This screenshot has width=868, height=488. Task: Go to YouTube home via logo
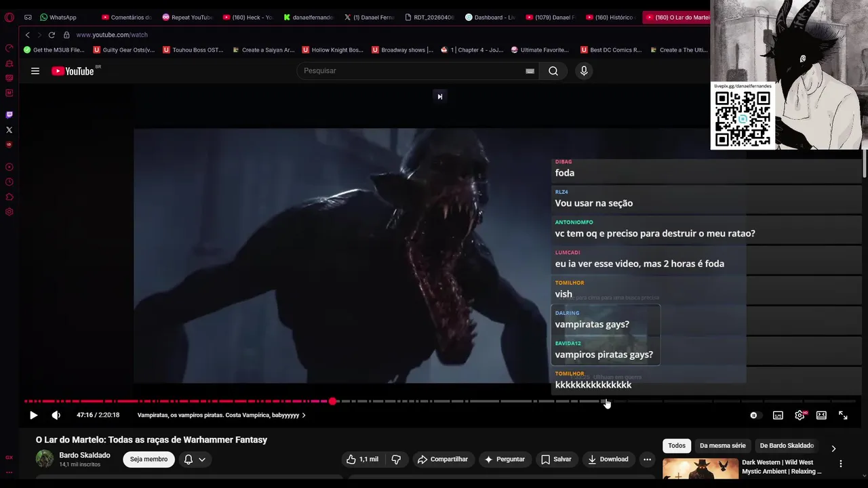click(x=73, y=71)
